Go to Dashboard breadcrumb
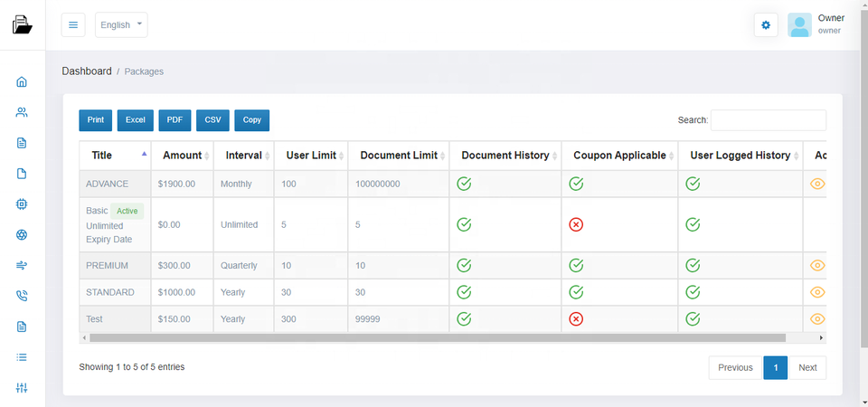Screen dimensions: 868x407 coord(87,71)
